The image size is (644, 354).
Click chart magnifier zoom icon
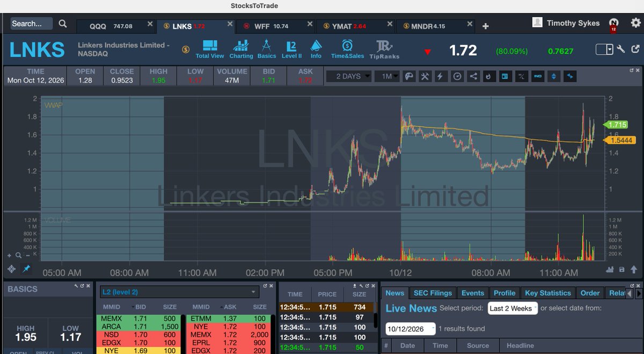click(x=19, y=256)
